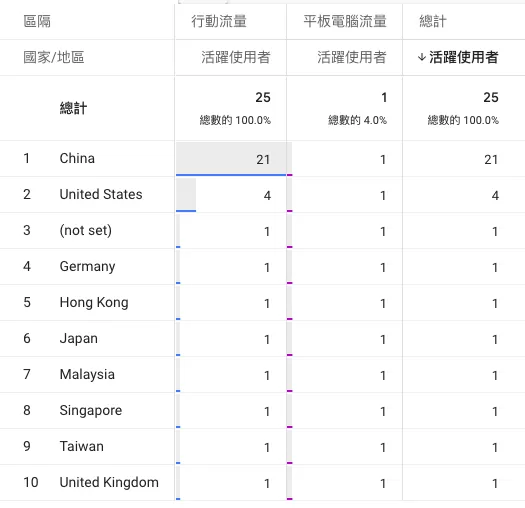Click United Kingdom's total value 1
Screen dimensions: 525x508
495,484
